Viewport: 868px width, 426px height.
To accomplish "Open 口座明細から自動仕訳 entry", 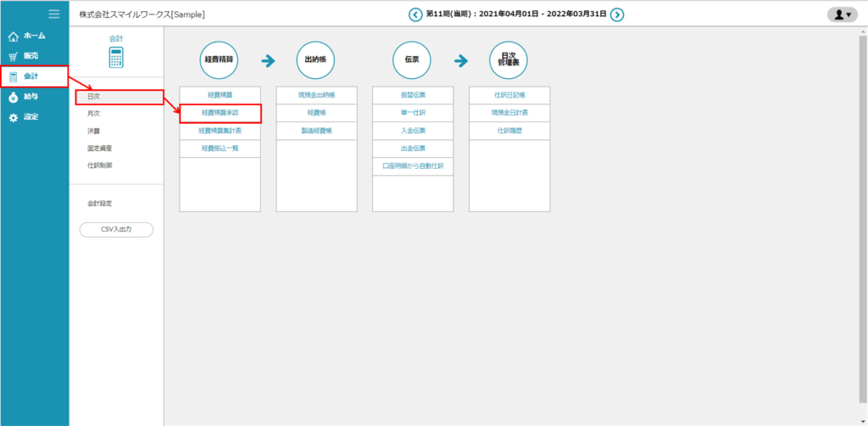I will click(413, 166).
